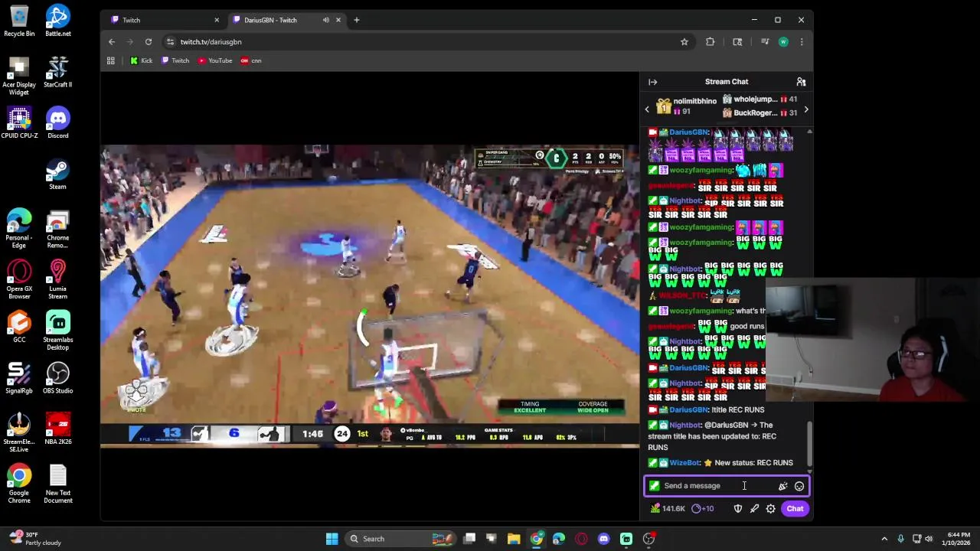980x551 pixels.
Task: Open the YouTube bookmark
Action: pos(215,60)
